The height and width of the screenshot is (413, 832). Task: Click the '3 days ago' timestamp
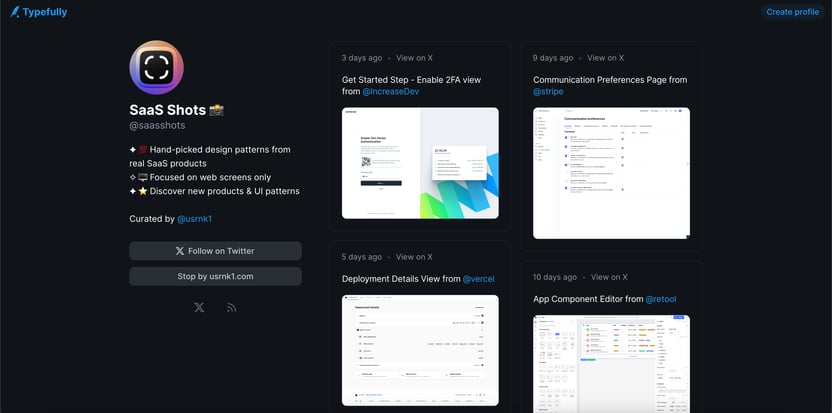[362, 58]
